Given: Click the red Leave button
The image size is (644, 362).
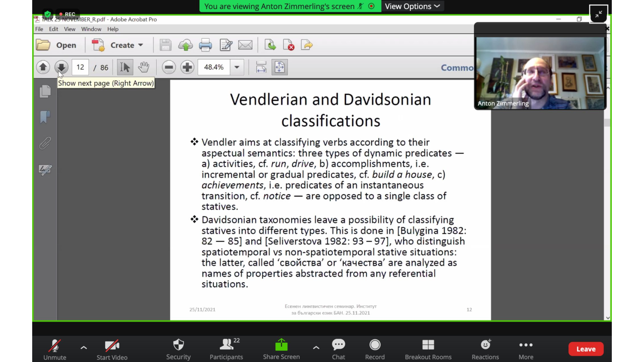Looking at the screenshot, I should [586, 349].
